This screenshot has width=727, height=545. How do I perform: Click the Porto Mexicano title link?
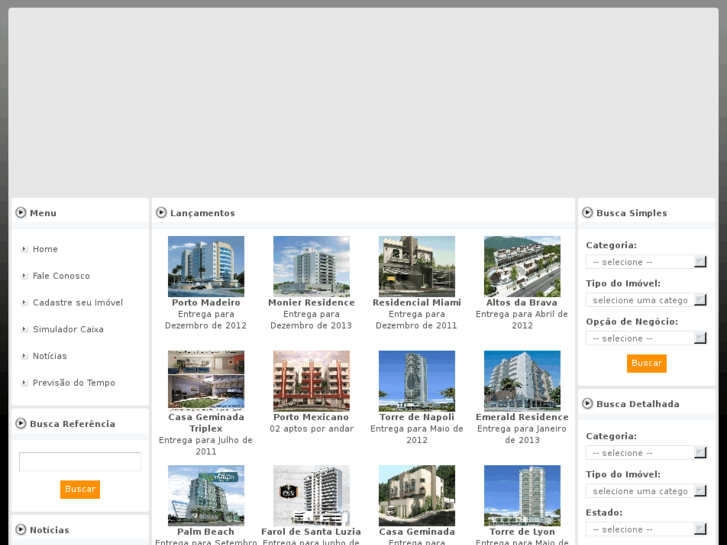[311, 417]
